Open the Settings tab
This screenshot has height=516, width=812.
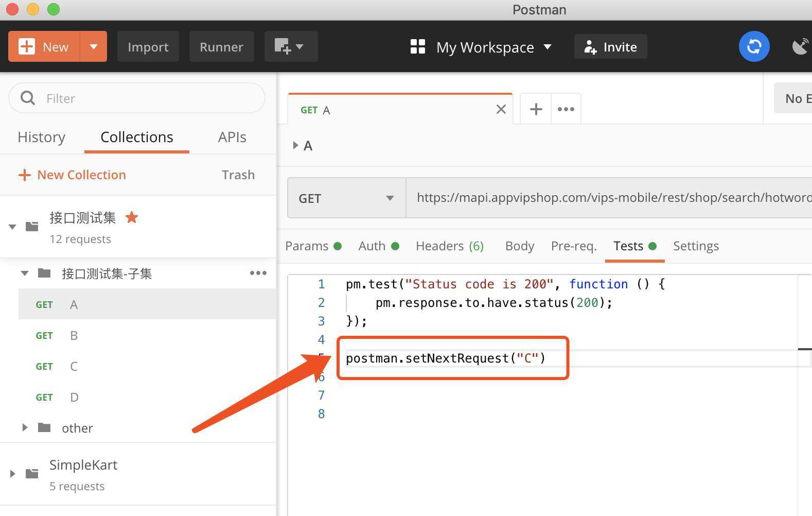click(696, 246)
